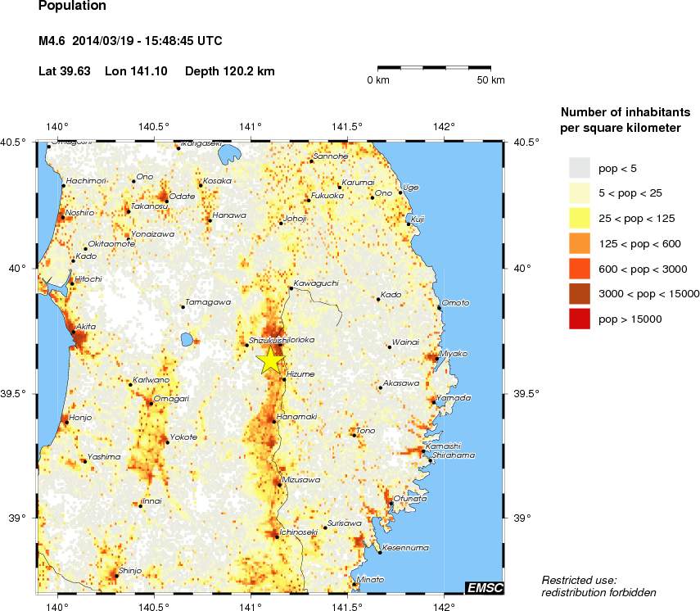Click the Population title text
Image resolution: width=700 pixels, height=611 pixels.
point(72,6)
